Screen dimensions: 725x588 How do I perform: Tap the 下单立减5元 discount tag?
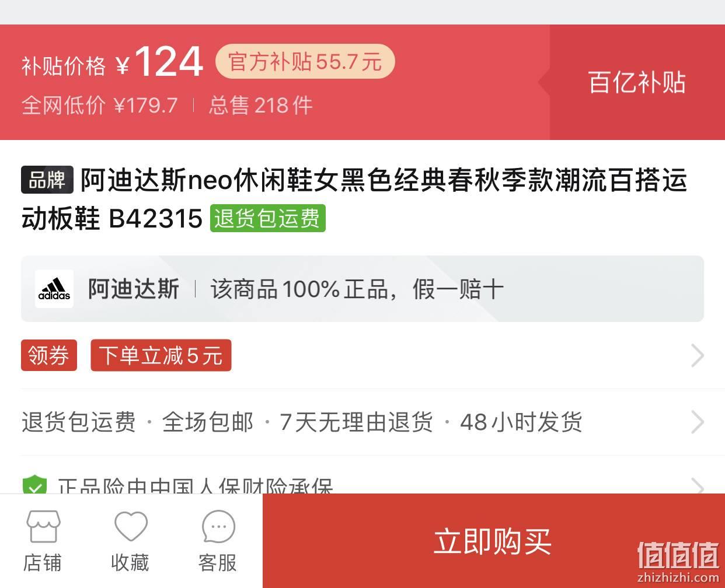161,355
